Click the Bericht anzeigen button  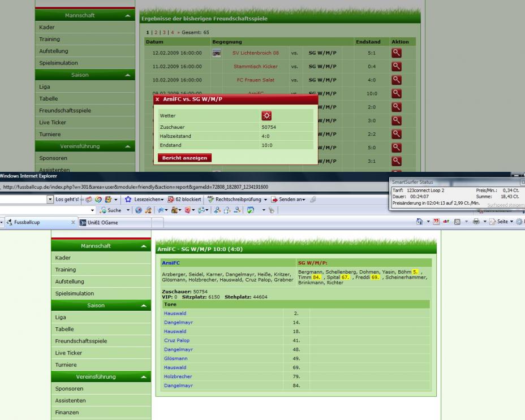pos(184,158)
